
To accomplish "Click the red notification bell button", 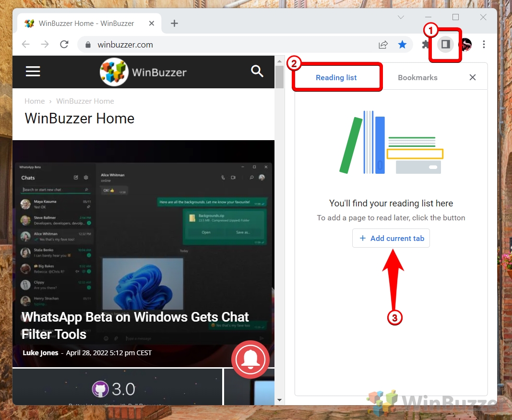I will [x=250, y=359].
